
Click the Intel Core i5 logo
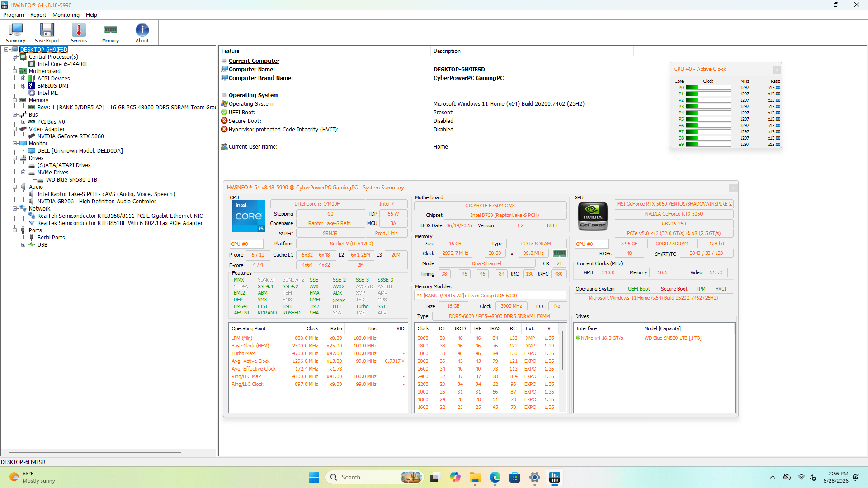(x=248, y=216)
